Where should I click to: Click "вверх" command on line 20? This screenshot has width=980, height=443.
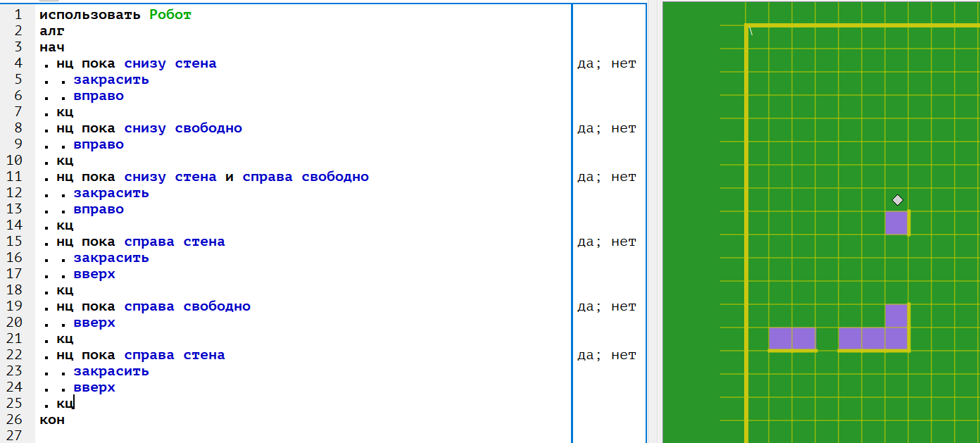[94, 323]
